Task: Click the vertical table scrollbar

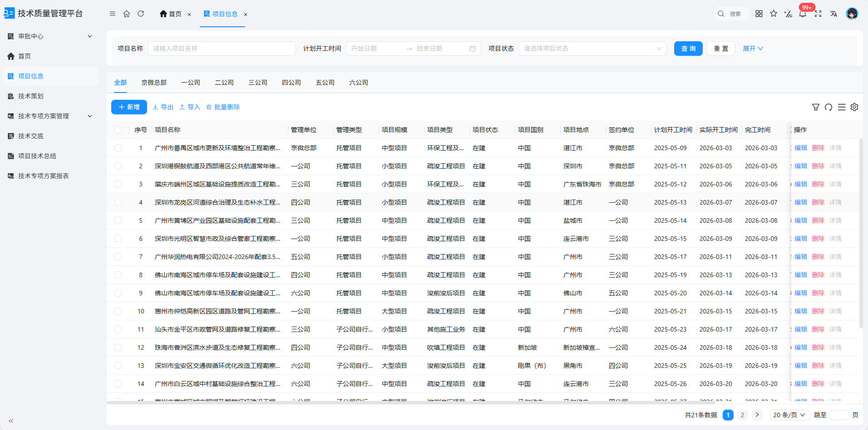Action: 861,234
